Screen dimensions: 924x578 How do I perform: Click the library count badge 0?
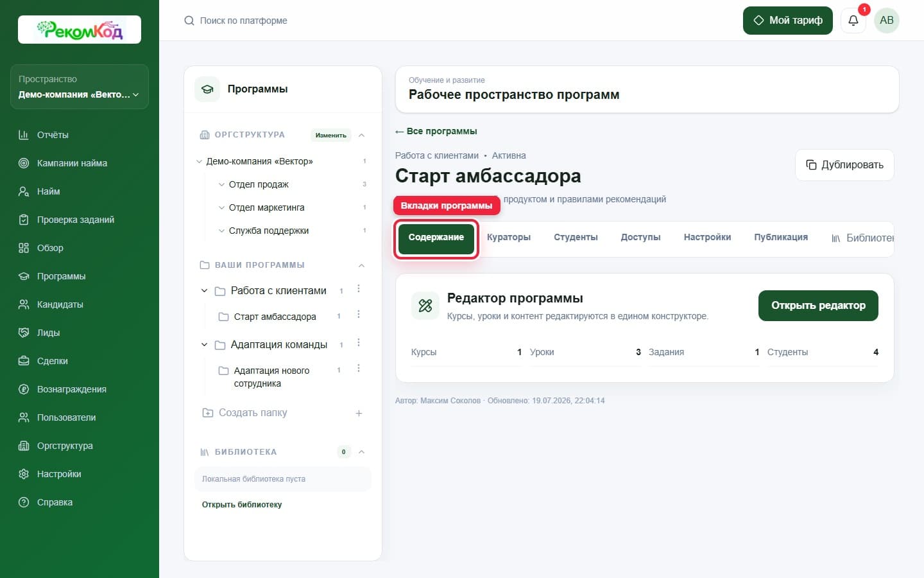pyautogui.click(x=344, y=452)
